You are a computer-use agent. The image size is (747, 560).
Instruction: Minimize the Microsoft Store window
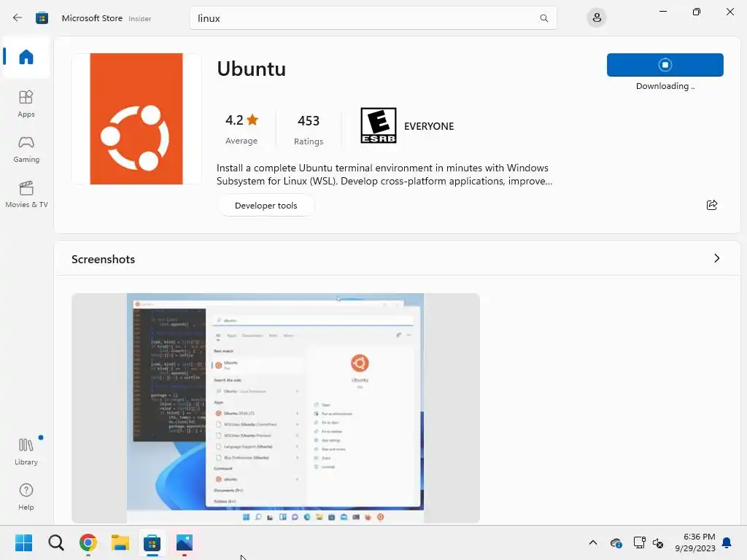tap(662, 12)
